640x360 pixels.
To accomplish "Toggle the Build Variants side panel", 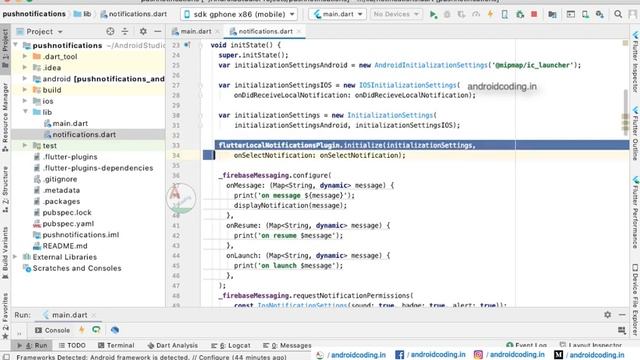I will click(5, 253).
